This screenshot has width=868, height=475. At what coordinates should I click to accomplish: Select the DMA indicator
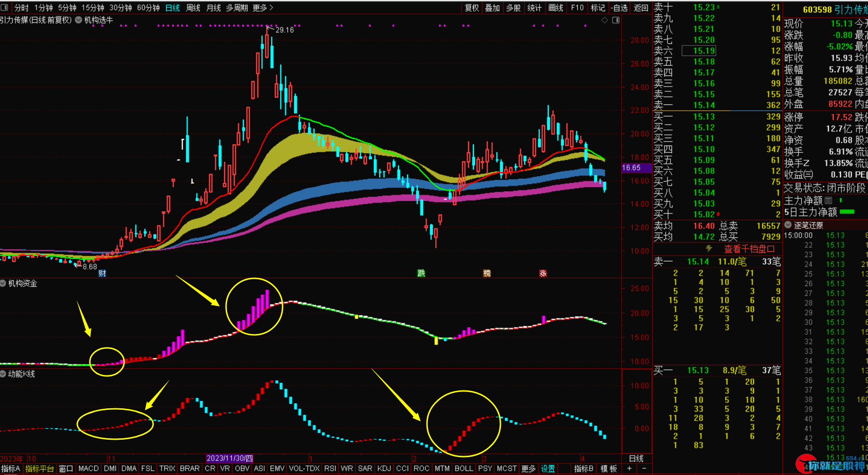128,468
